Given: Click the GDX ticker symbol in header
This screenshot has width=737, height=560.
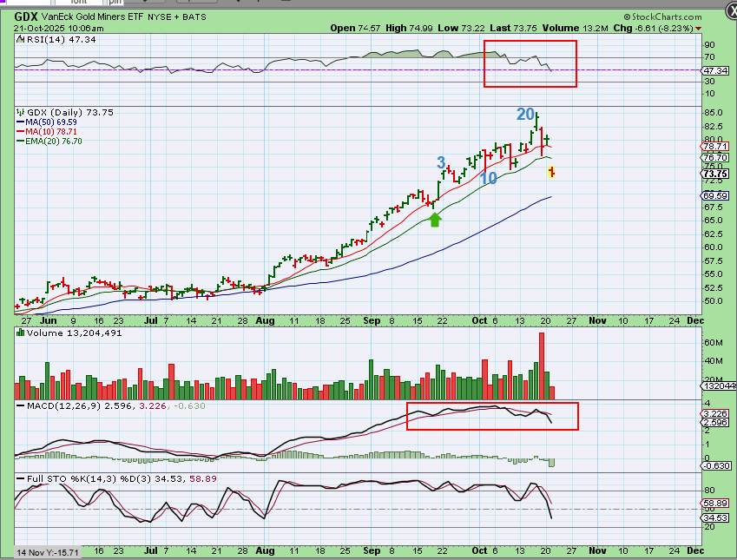Looking at the screenshot, I should coord(26,16).
